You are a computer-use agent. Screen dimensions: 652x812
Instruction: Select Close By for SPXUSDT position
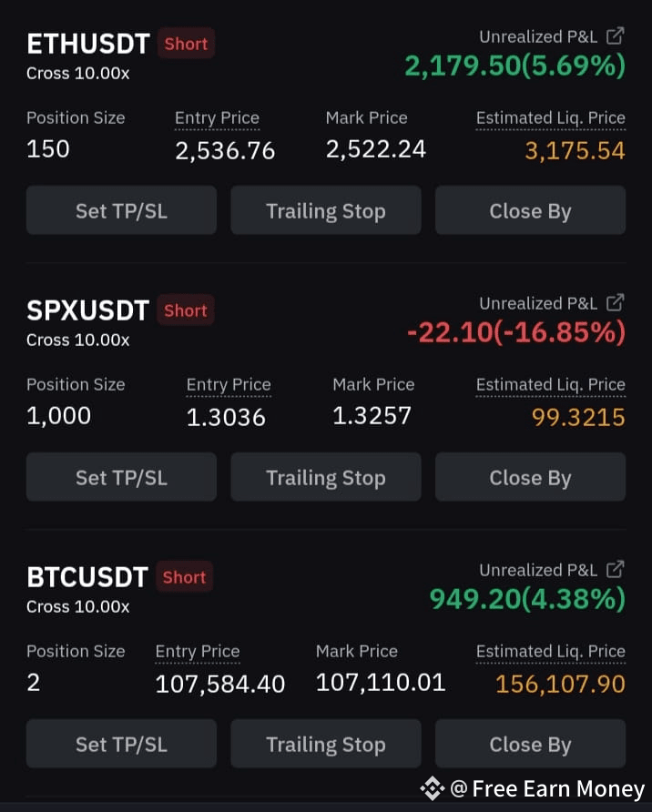click(530, 477)
